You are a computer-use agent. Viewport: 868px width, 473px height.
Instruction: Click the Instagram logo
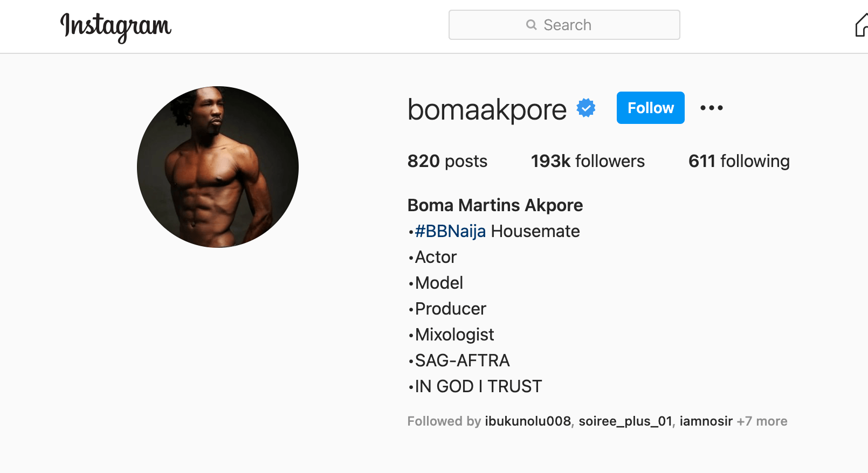[x=116, y=26]
